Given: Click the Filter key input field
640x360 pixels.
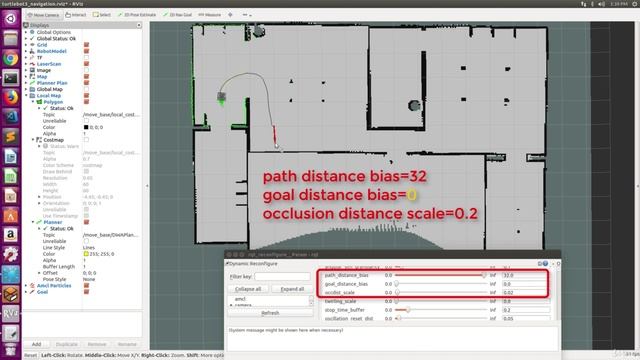Looking at the screenshot, I should point(282,276).
